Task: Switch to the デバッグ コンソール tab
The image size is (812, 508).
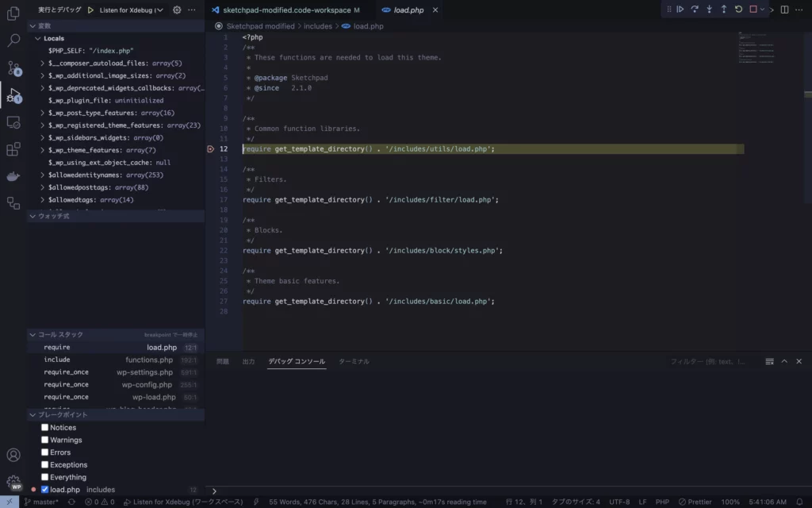Action: pyautogui.click(x=297, y=361)
